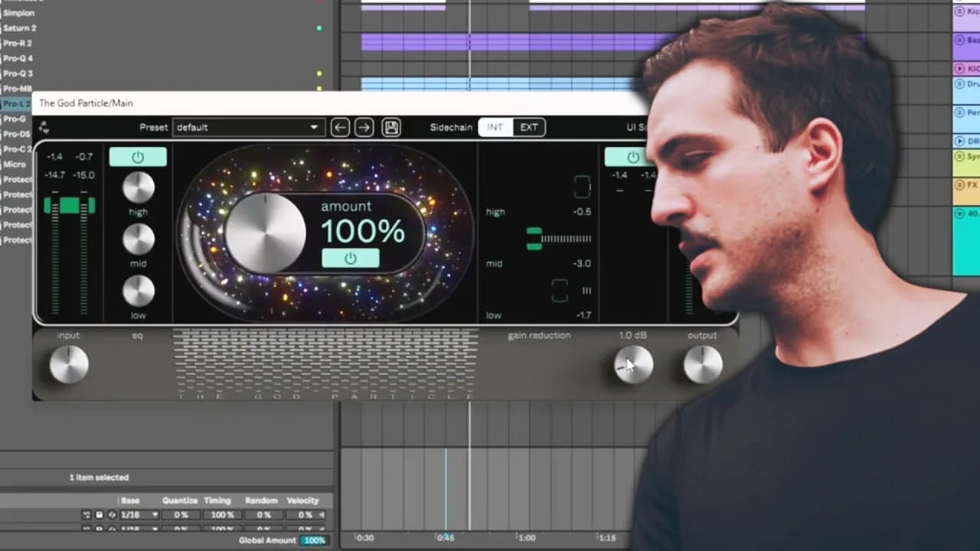
Task: Click the yellow dot on Pro-Q 3 row
Action: click(319, 73)
